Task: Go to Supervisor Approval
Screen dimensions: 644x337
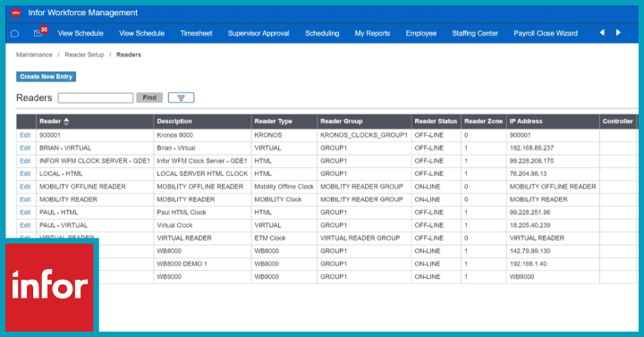Action: click(258, 33)
